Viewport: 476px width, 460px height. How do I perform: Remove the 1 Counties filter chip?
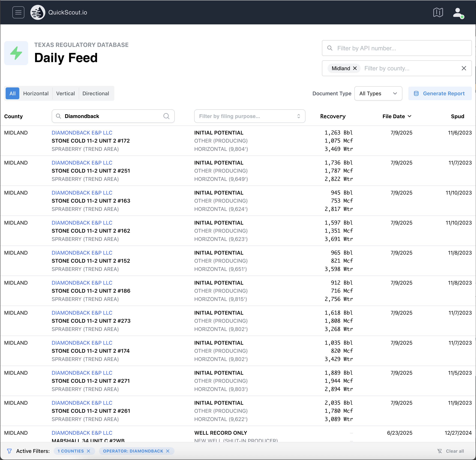88,451
